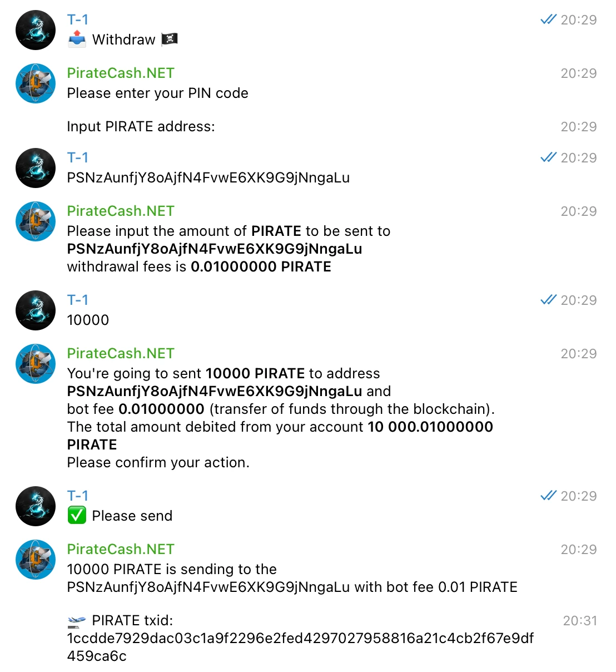Click the pirate flag emoji after Withdraw
The image size is (616, 672).
170,39
